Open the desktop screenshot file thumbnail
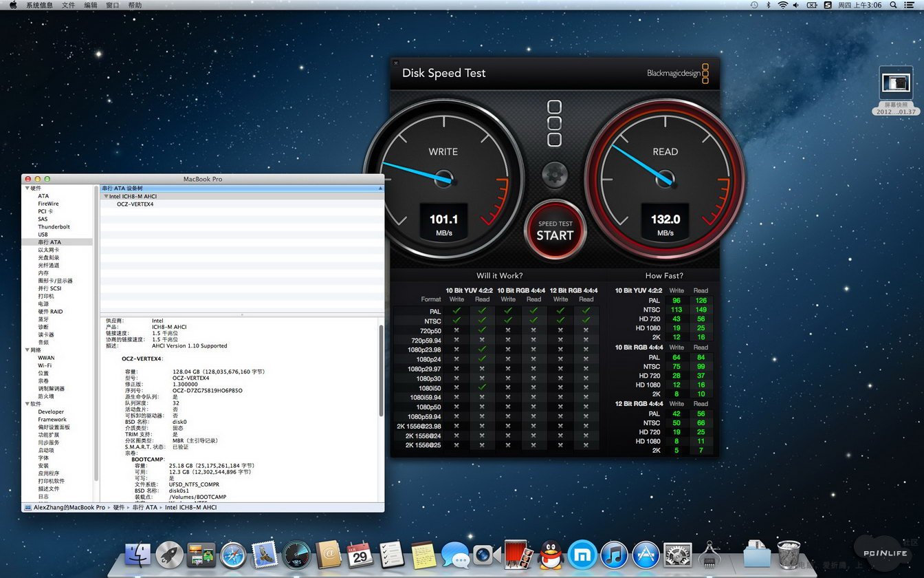Viewport: 924px width, 578px height. click(896, 83)
